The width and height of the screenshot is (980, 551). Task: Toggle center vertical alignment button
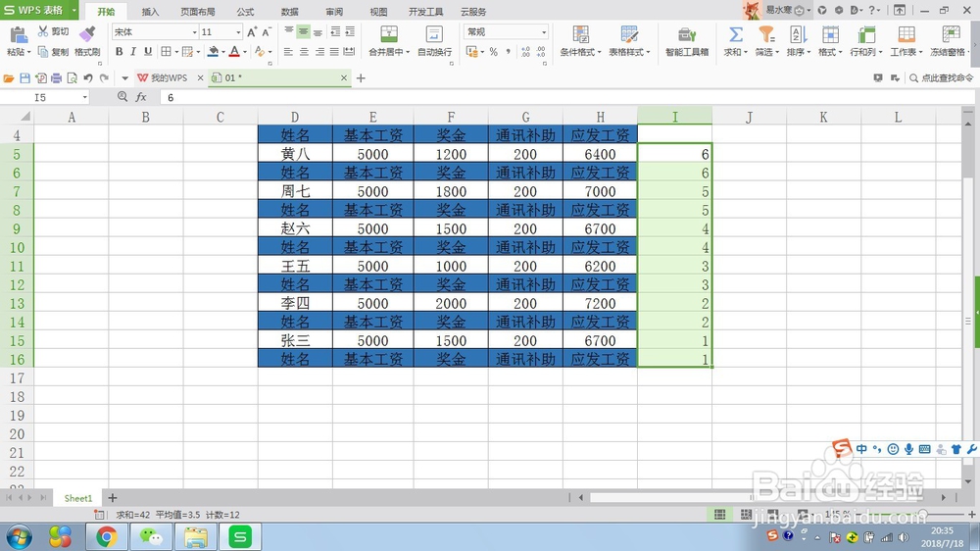click(303, 32)
